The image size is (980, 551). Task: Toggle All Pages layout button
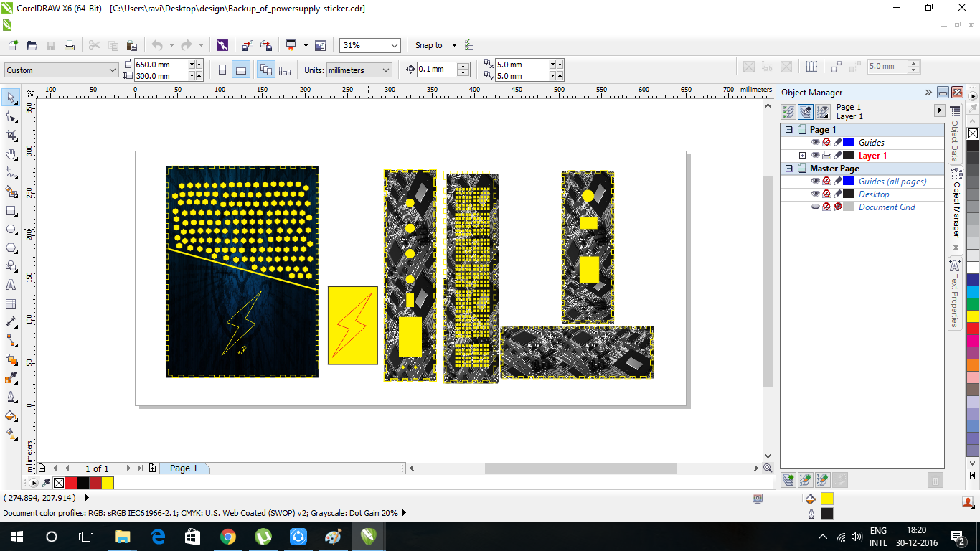coord(266,70)
